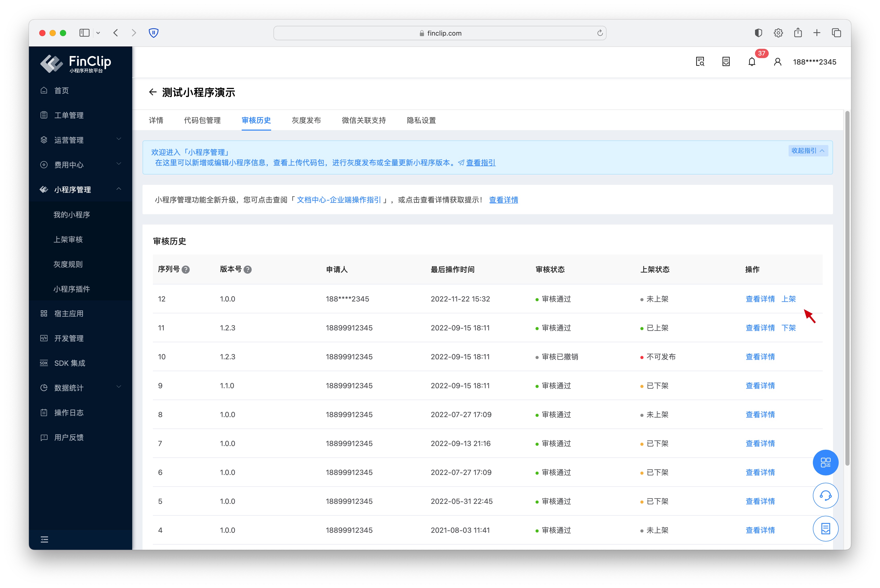Open the document search icon in header
Image resolution: width=880 pixels, height=588 pixels.
click(700, 62)
